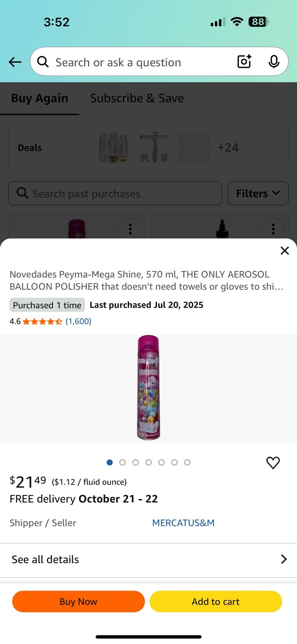Activate voice search with the microphone
This screenshot has width=297, height=644.
coord(274,61)
